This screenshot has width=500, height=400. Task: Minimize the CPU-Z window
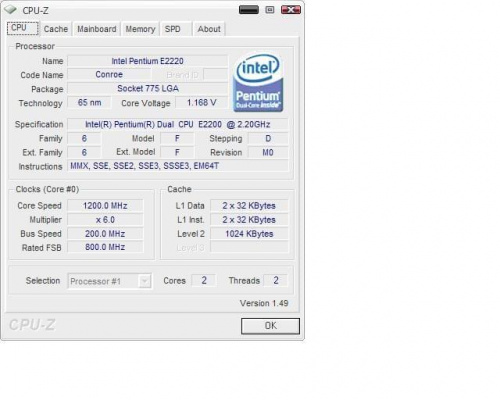pyautogui.click(x=249, y=10)
